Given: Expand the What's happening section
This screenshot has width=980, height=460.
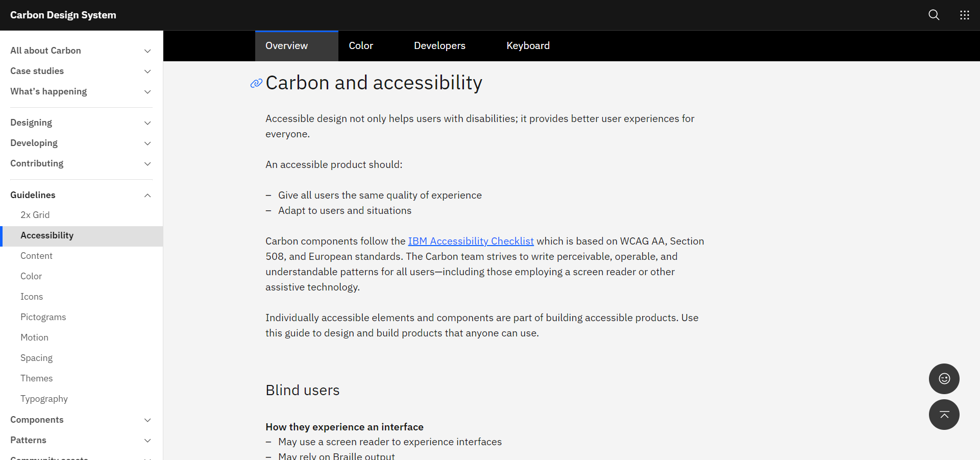Looking at the screenshot, I should coord(82,91).
